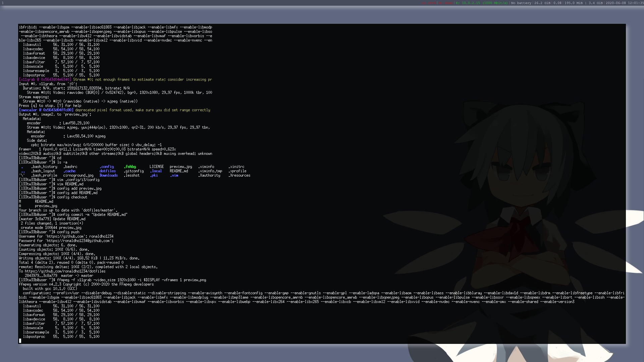The height and width of the screenshot is (362, 644).
Task: Click workspace 1 indicator in status bar
Action: click(3, 3)
